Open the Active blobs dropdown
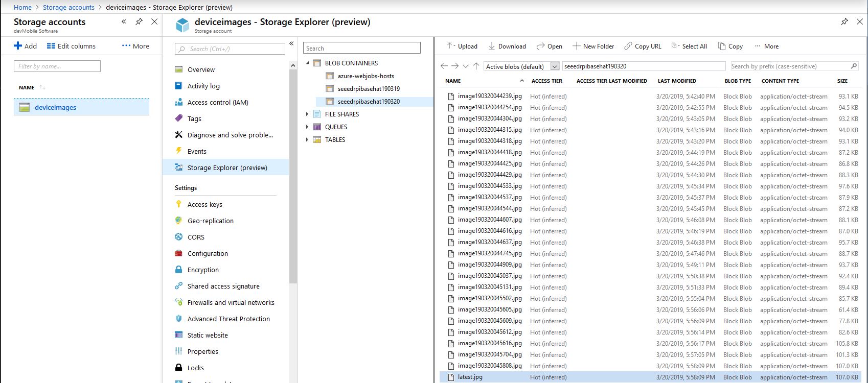 tap(555, 66)
